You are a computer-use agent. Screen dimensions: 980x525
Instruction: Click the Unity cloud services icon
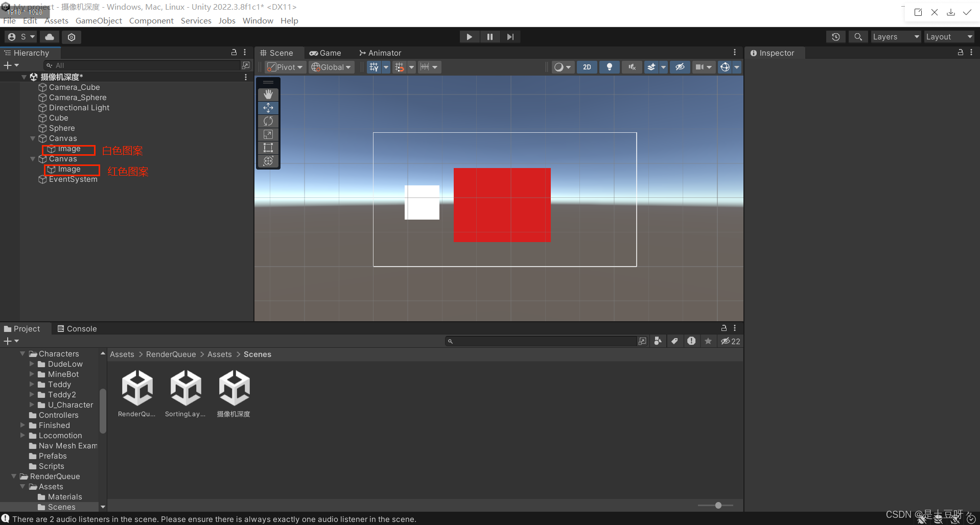pos(49,37)
